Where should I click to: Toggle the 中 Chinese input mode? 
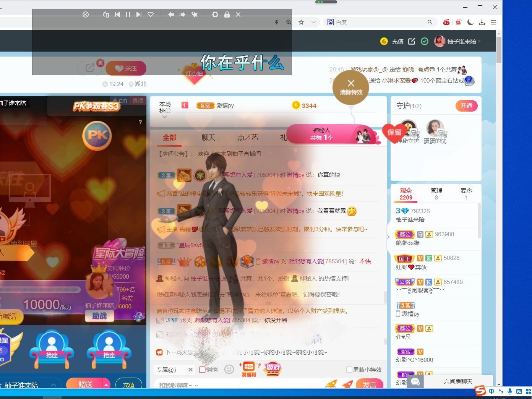tap(491, 391)
